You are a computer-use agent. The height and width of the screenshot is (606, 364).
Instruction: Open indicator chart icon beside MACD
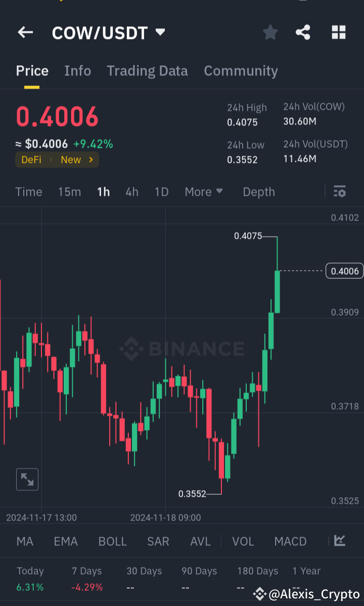click(x=340, y=541)
